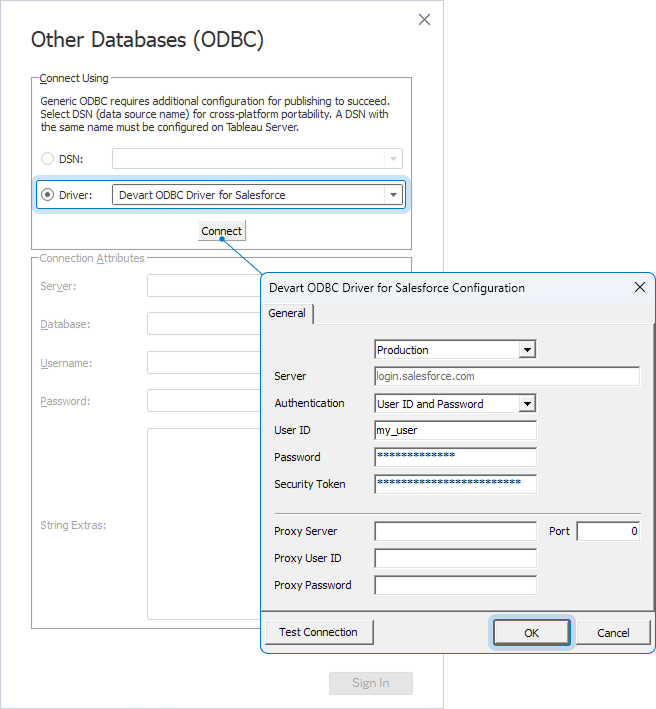Open the Production environment dropdown
656x709 pixels.
(x=527, y=350)
